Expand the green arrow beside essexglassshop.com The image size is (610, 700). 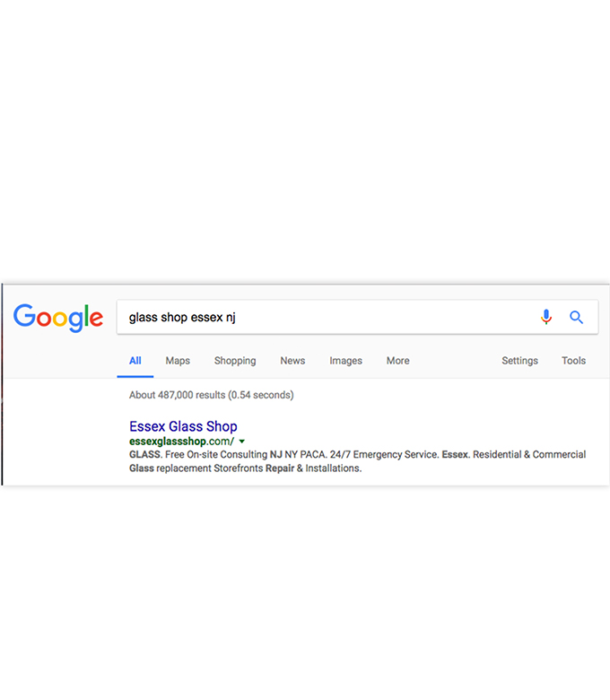[x=242, y=442]
